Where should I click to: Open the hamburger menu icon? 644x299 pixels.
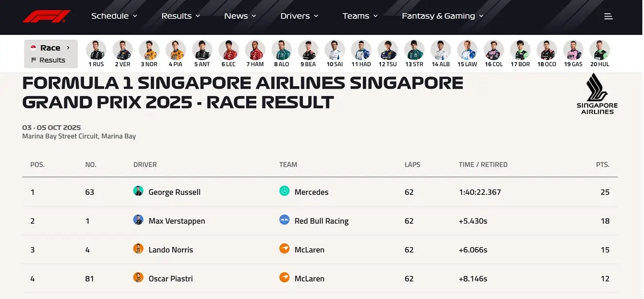[x=608, y=16]
